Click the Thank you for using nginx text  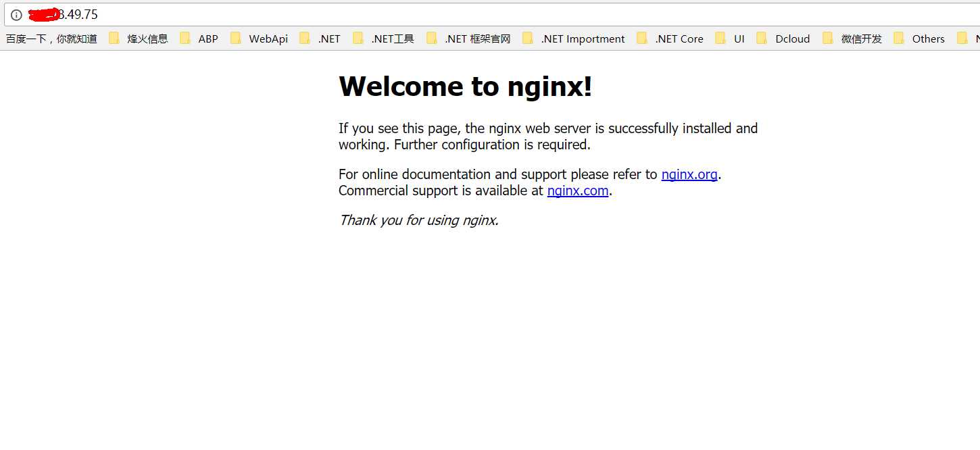[x=419, y=220]
